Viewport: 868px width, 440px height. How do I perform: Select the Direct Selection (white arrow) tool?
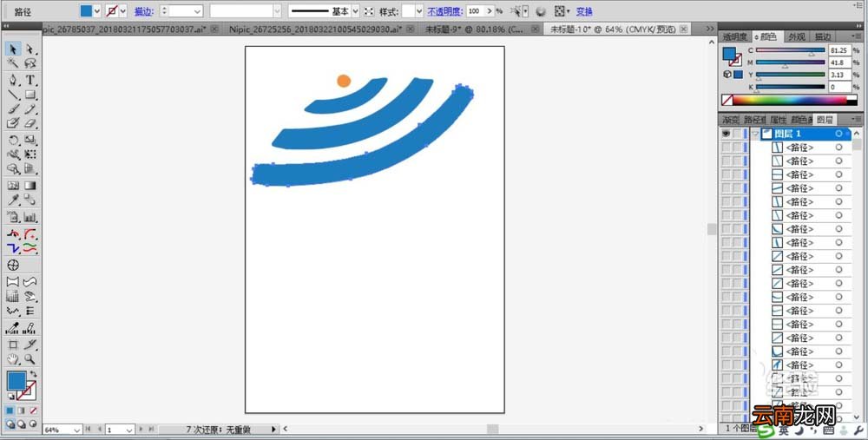[30, 49]
